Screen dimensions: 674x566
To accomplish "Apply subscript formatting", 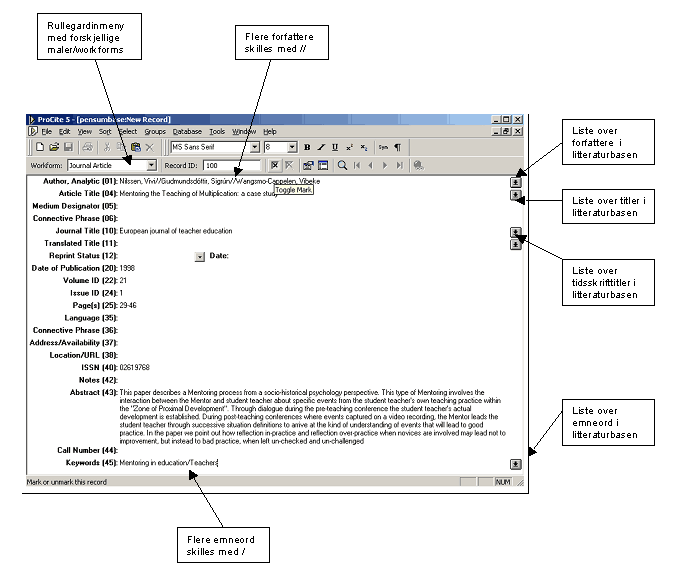I will [x=364, y=147].
